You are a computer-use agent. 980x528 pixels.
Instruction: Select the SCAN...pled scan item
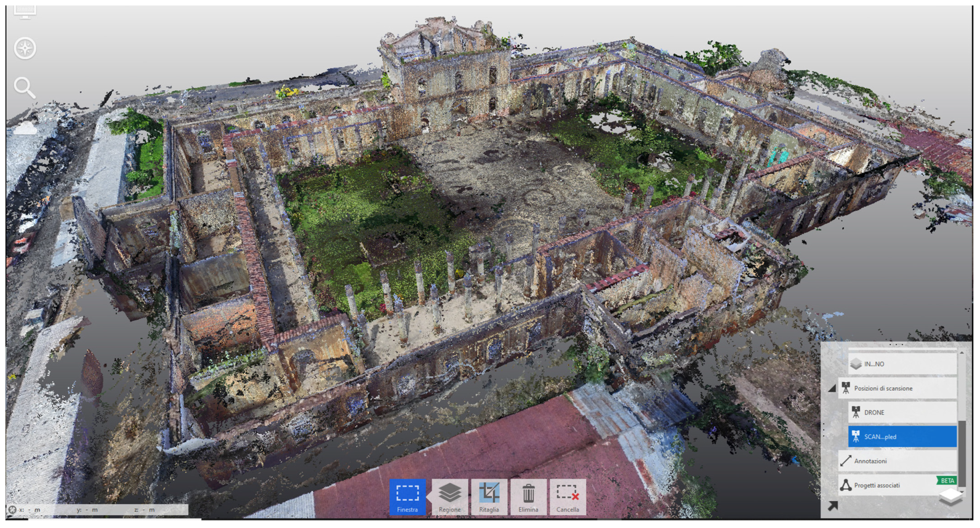(901, 437)
